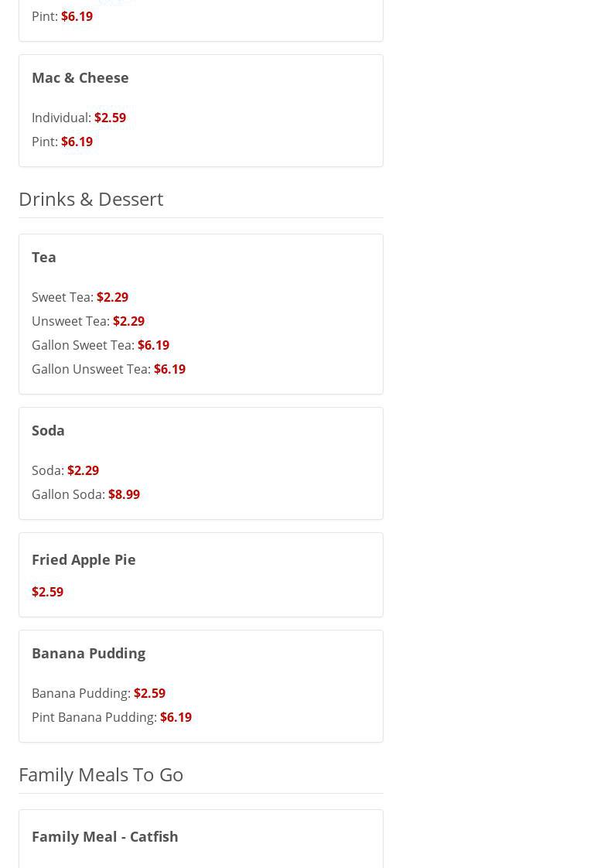Click the Mac & Cheese item title
This screenshot has height=868, width=607.
(x=80, y=77)
